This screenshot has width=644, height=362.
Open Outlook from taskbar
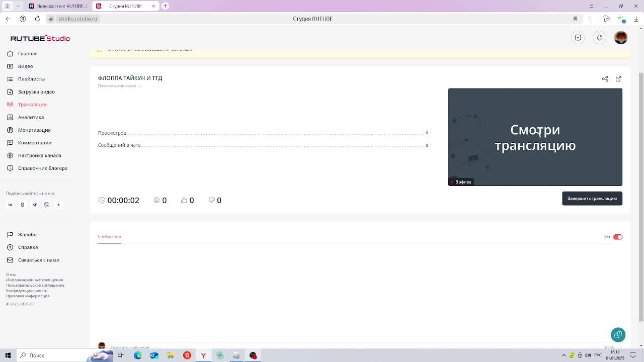click(154, 355)
